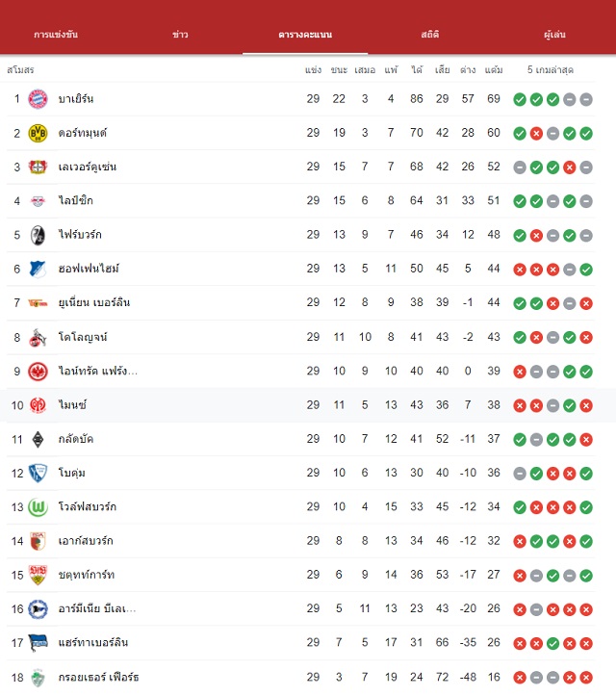The image size is (616, 696).
Task: Click the Wolfsburg green W logo
Action: (38, 507)
